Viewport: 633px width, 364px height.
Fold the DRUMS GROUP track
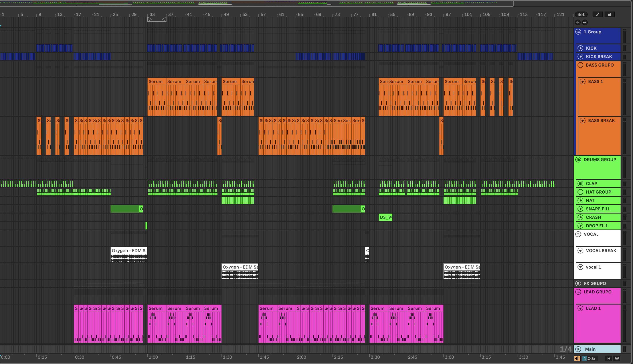click(x=578, y=160)
